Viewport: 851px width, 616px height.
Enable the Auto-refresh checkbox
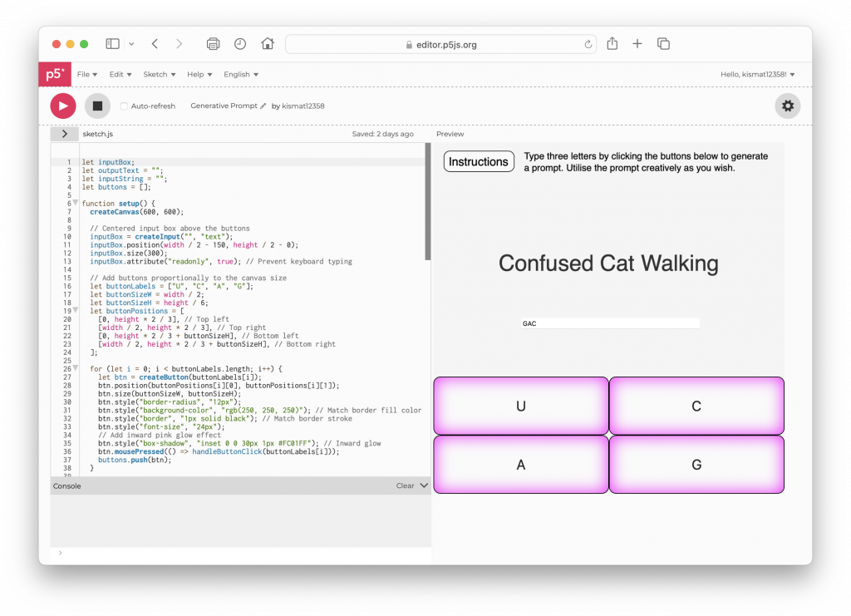[x=125, y=106]
